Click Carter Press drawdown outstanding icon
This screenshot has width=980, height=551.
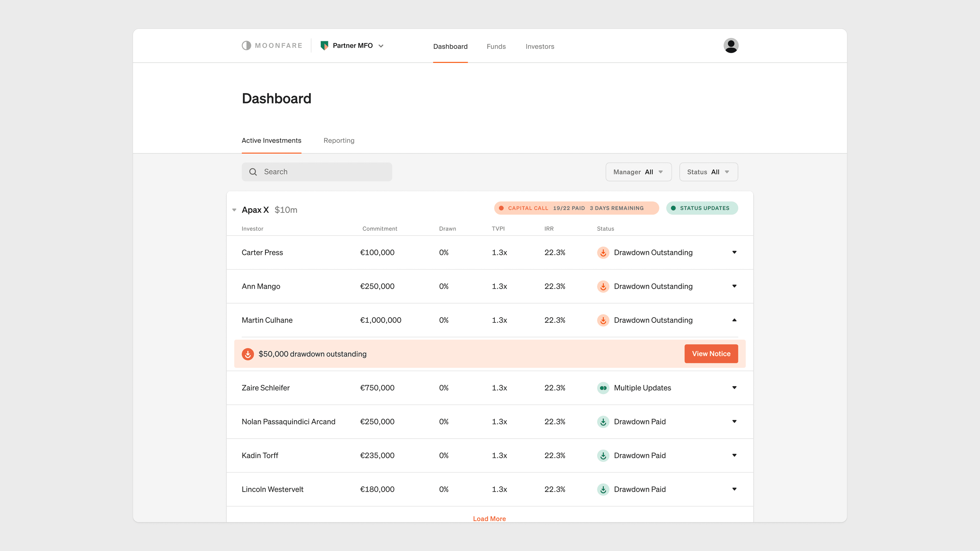coord(603,253)
